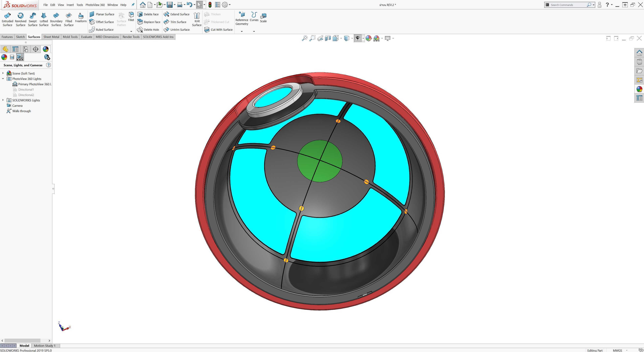Open the Edit Appearance tool

pyautogui.click(x=368, y=38)
